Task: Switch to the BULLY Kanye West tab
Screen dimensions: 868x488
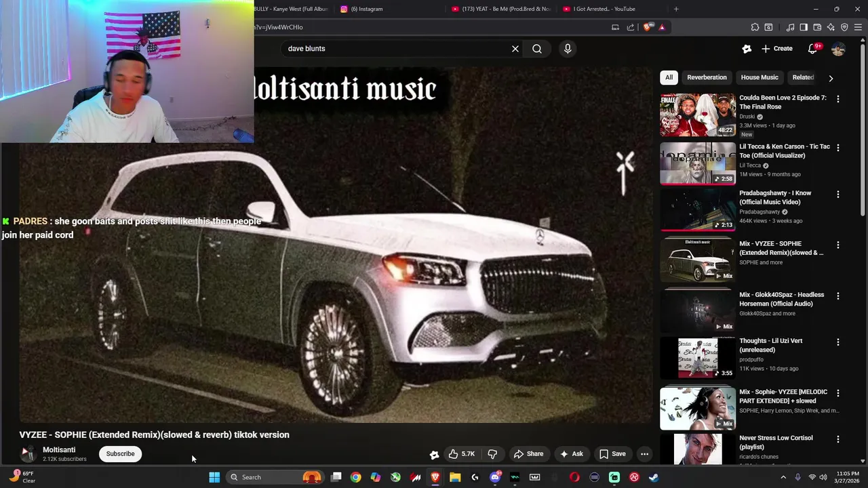Action: 293,9
